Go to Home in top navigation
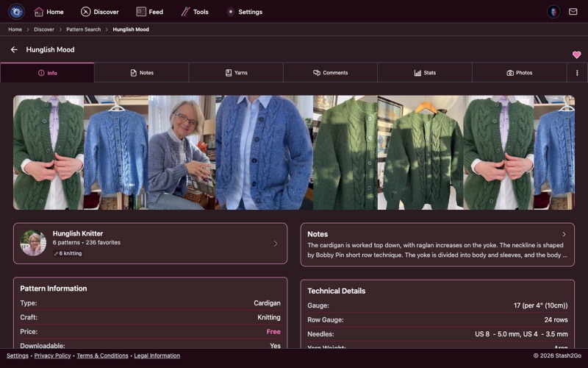Viewport: 588px width, 368px height. (x=49, y=12)
